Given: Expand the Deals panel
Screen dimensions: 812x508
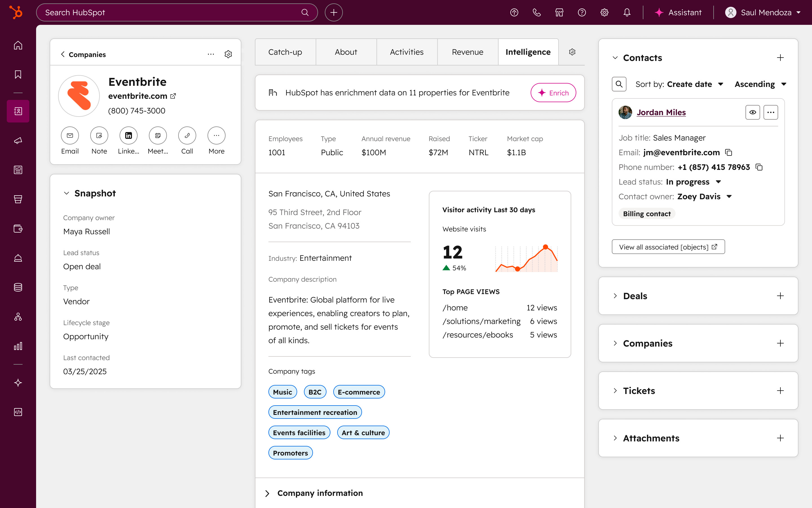Looking at the screenshot, I should coord(615,296).
